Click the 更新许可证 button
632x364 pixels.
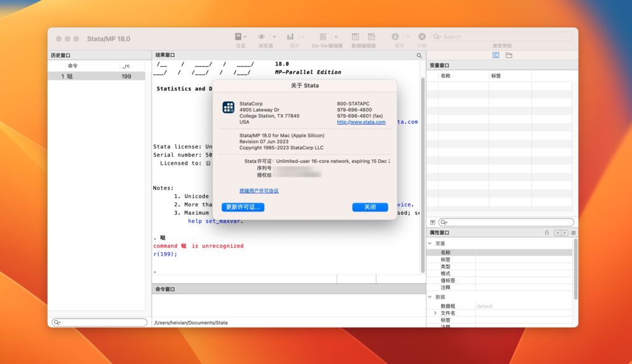(243, 207)
